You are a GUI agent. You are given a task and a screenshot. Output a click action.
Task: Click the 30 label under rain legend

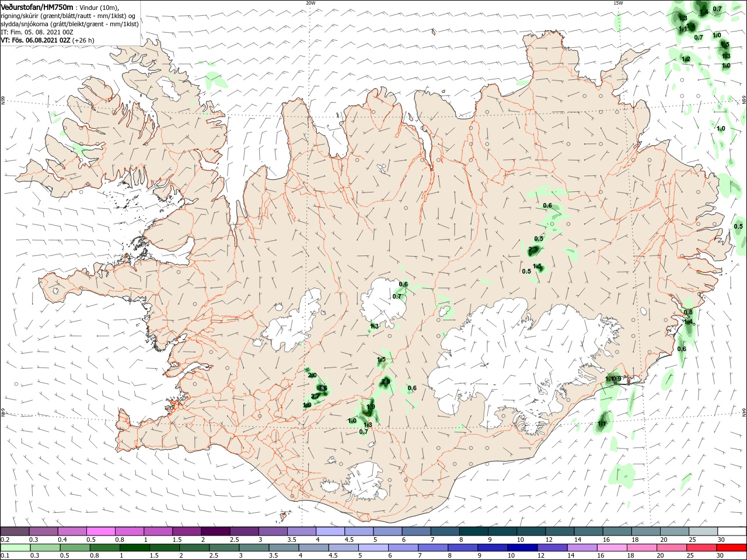(x=721, y=556)
